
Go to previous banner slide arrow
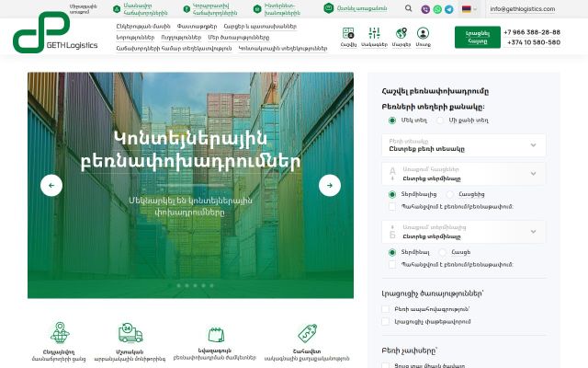click(51, 185)
